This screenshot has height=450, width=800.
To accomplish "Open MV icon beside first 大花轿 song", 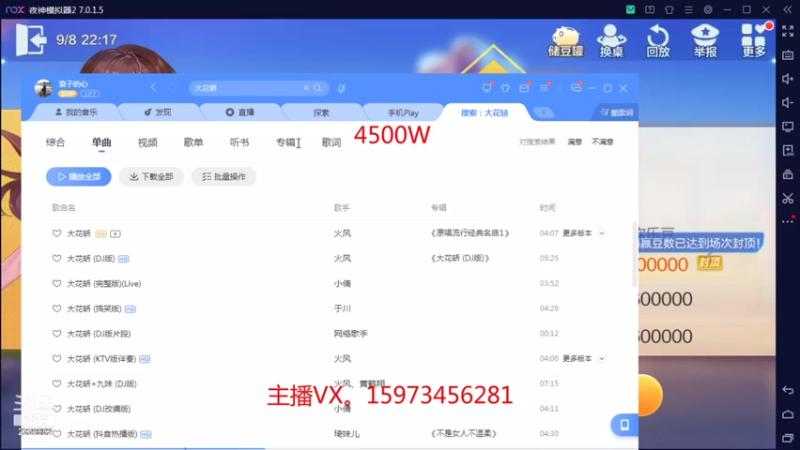I will pyautogui.click(x=115, y=234).
